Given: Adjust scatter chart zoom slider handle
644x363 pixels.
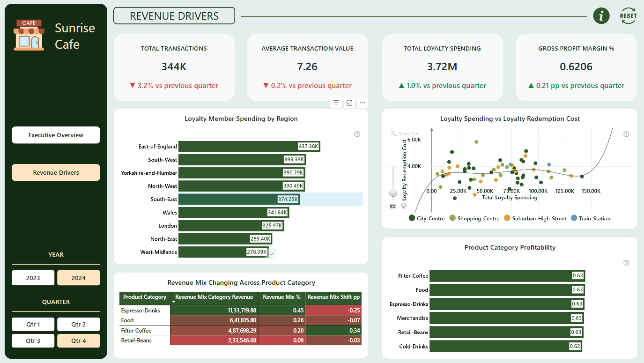Looking at the screenshot, I should tap(393, 193).
